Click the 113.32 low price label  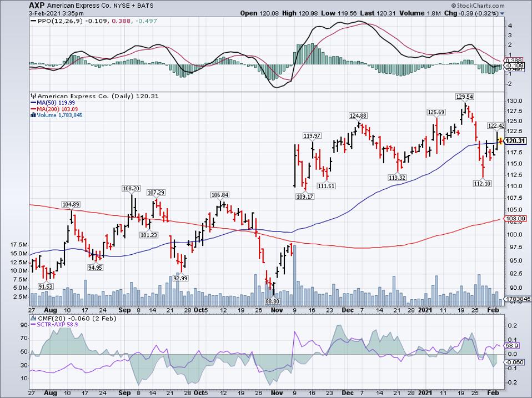pyautogui.click(x=397, y=178)
